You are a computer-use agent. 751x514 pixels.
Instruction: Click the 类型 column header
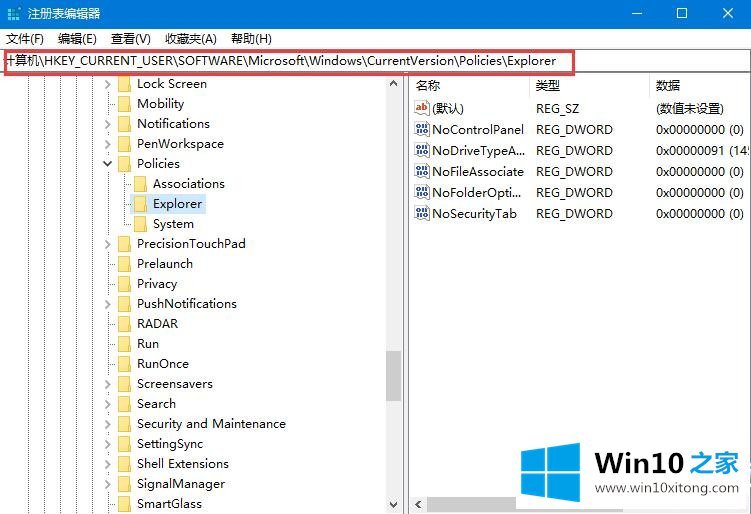pyautogui.click(x=548, y=85)
